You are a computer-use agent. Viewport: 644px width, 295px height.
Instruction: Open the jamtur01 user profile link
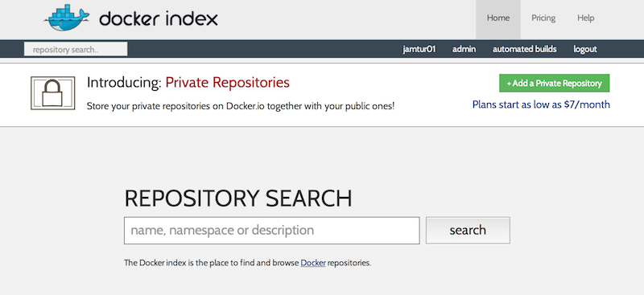pyautogui.click(x=419, y=49)
